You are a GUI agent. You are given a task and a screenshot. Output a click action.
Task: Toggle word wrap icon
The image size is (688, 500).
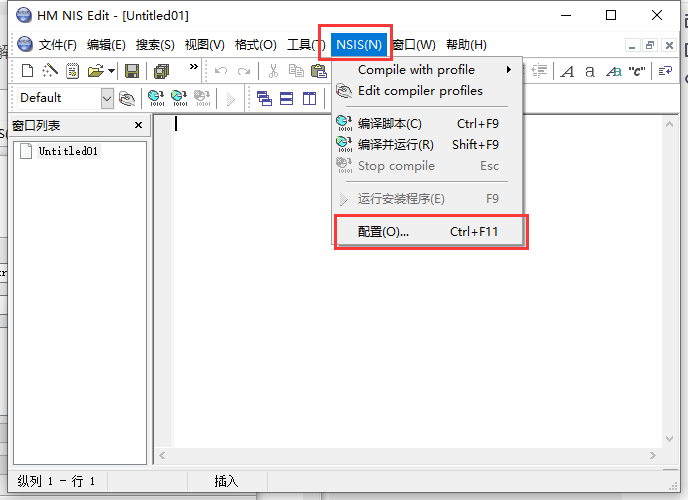click(x=665, y=71)
